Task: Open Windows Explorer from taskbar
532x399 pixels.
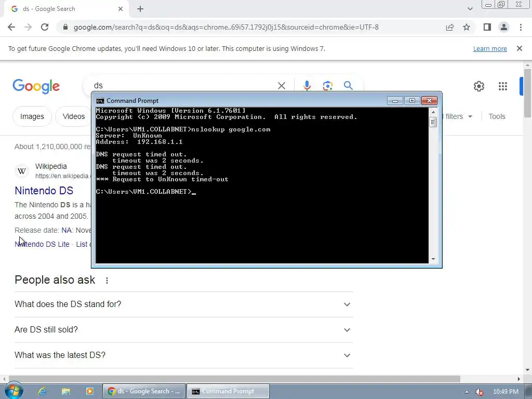Action: point(66,391)
